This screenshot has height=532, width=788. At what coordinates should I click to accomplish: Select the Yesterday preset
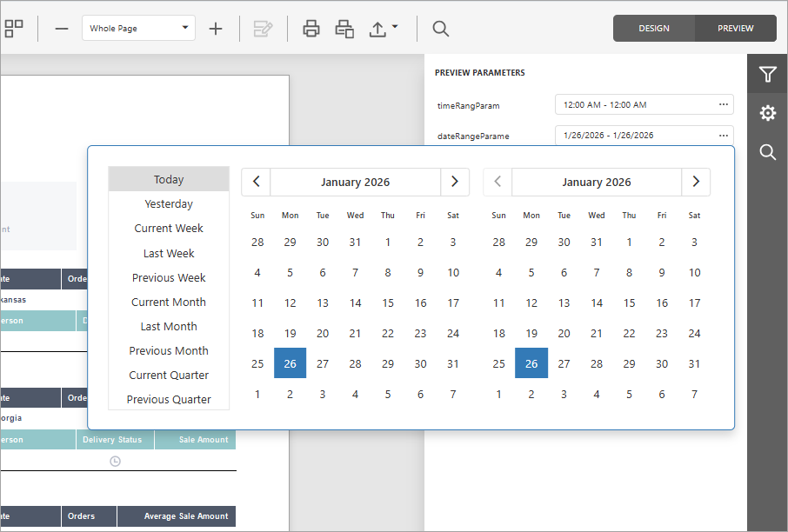pyautogui.click(x=169, y=203)
